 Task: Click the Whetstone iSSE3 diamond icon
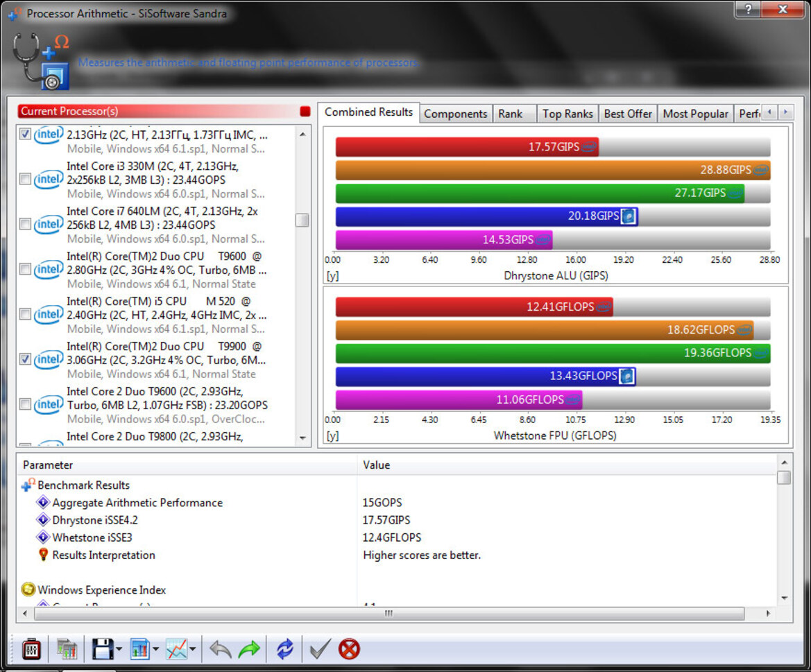[x=43, y=537]
